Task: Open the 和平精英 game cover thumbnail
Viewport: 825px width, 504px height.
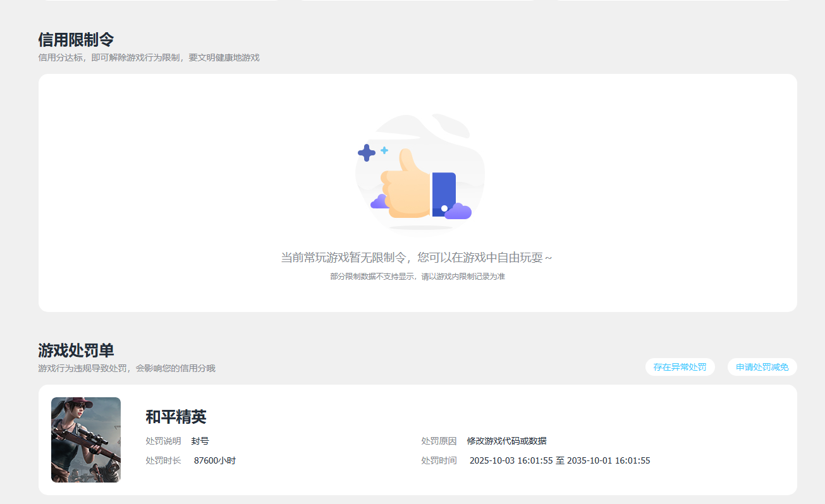Action: point(86,440)
